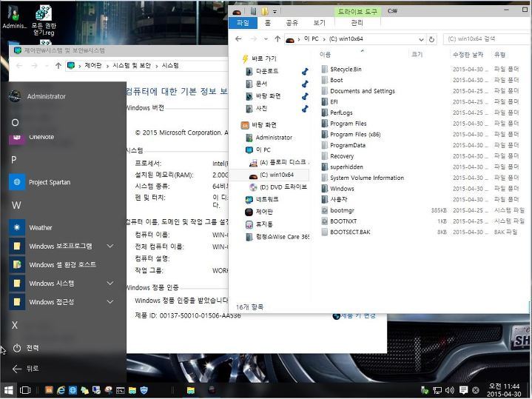Select the superhidden folder
The width and height of the screenshot is (532, 399).
point(346,167)
